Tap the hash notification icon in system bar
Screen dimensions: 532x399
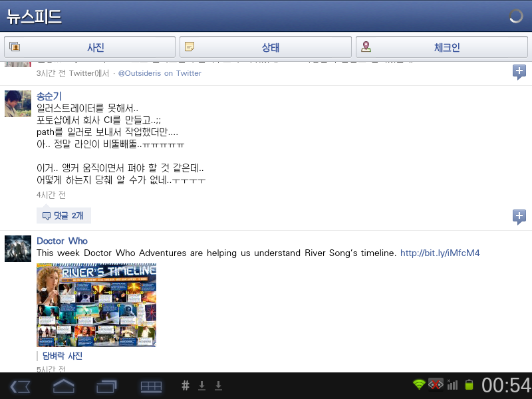point(186,386)
